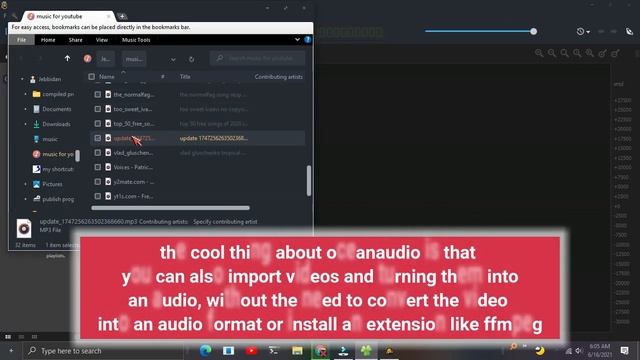Open the dropdown arrow beside the history clock
The image size is (640, 360).
pos(588,32)
